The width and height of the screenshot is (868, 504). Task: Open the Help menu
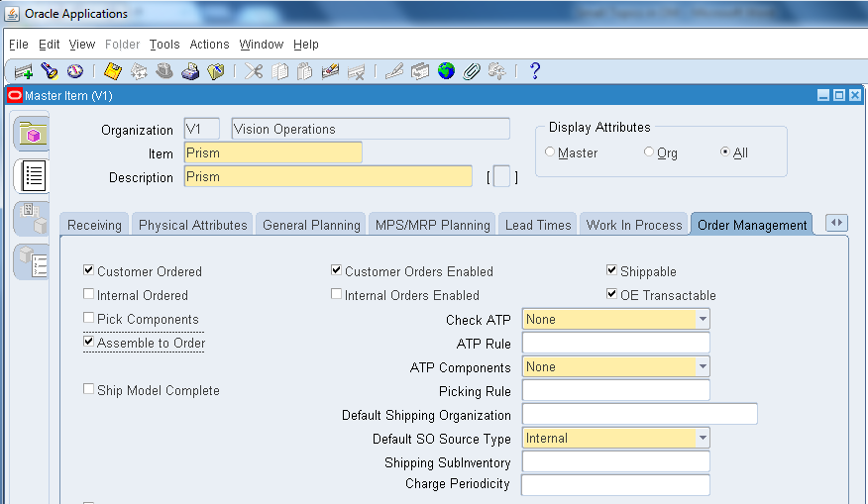click(x=305, y=45)
